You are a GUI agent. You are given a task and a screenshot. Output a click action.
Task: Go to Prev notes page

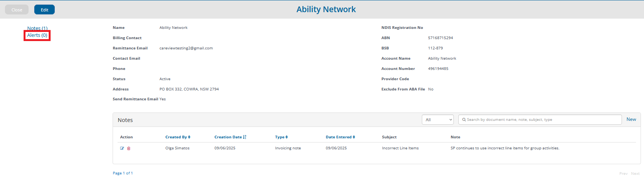pyautogui.click(x=623, y=174)
